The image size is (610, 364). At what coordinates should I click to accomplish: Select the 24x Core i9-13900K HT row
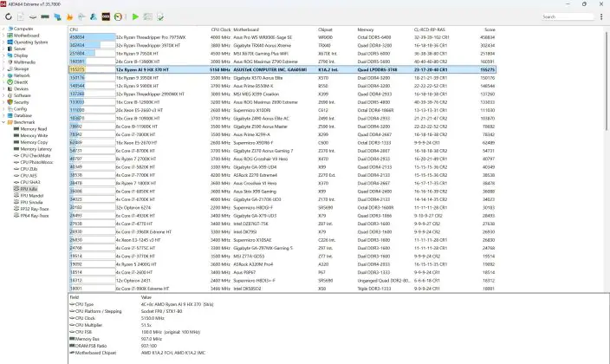click(x=282, y=62)
